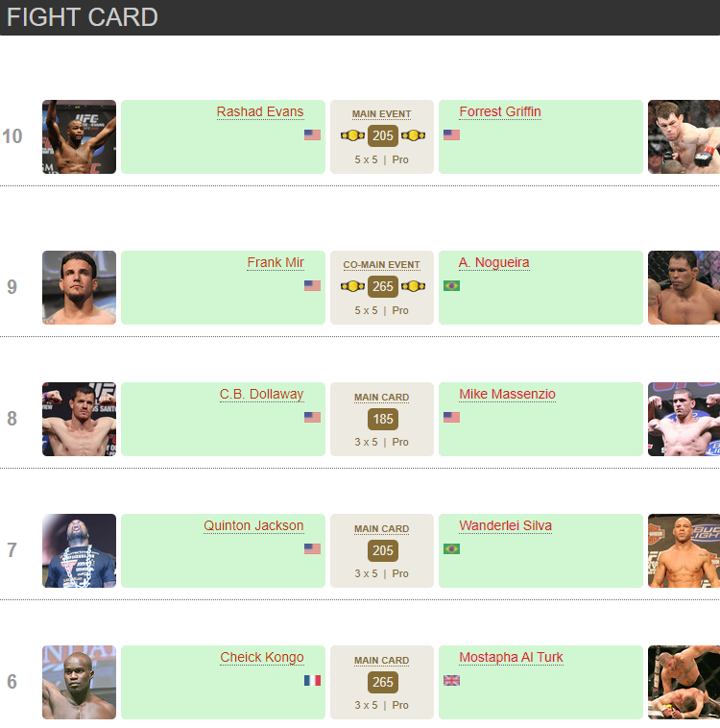
Task: Click Cheick Kongo's photo thumbnail
Action: point(79,682)
